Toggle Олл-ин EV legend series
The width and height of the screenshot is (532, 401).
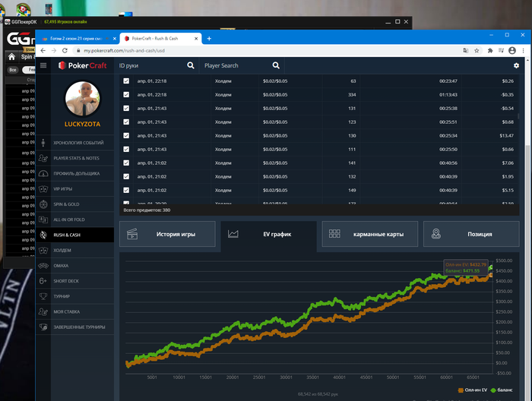[x=473, y=390]
